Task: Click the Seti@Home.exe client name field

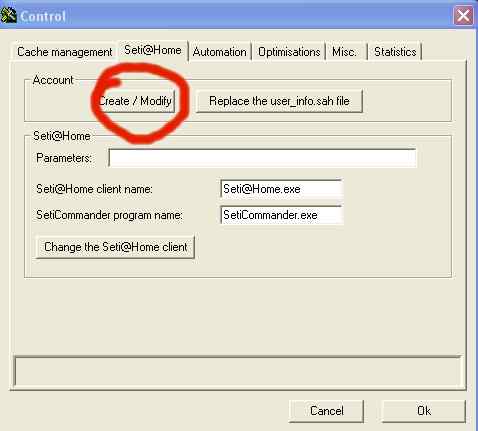Action: pyautogui.click(x=282, y=189)
